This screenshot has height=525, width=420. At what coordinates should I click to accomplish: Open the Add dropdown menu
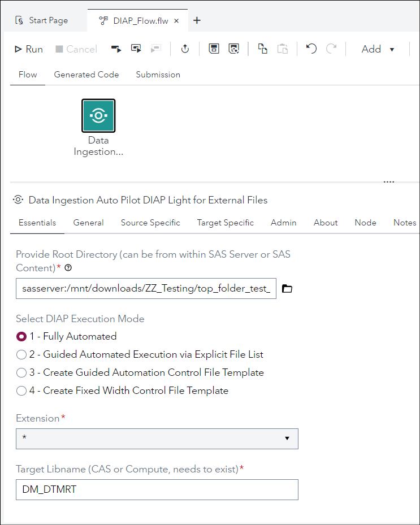(378, 49)
